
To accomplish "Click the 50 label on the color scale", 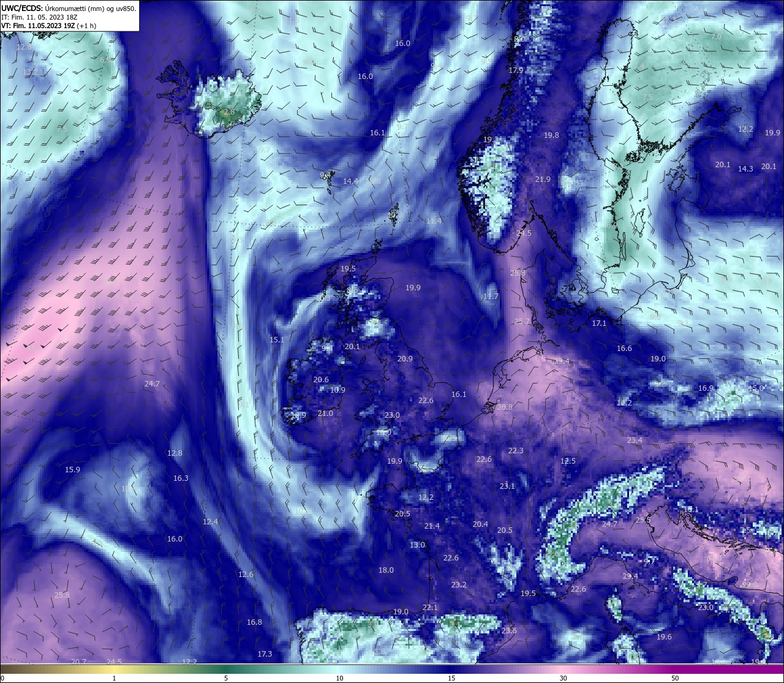I will (675, 678).
